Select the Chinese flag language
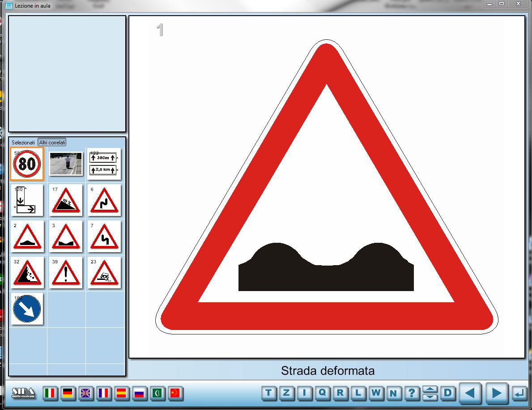 click(174, 393)
